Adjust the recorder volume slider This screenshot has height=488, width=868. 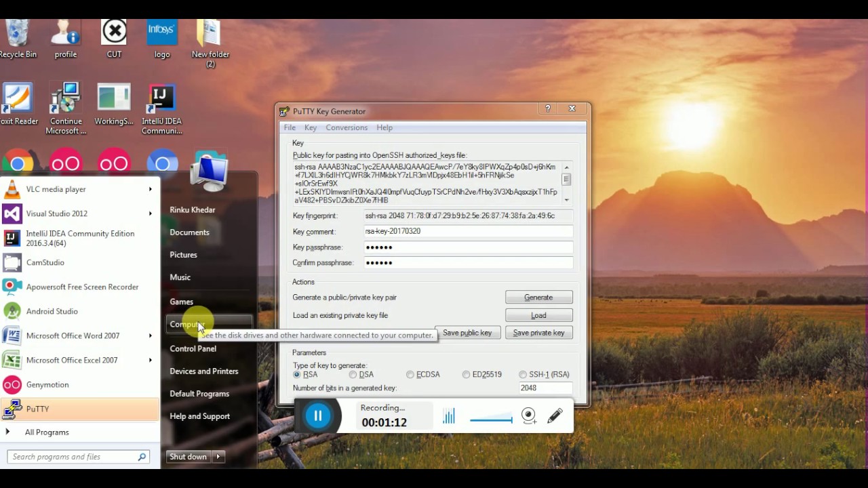[x=491, y=419]
